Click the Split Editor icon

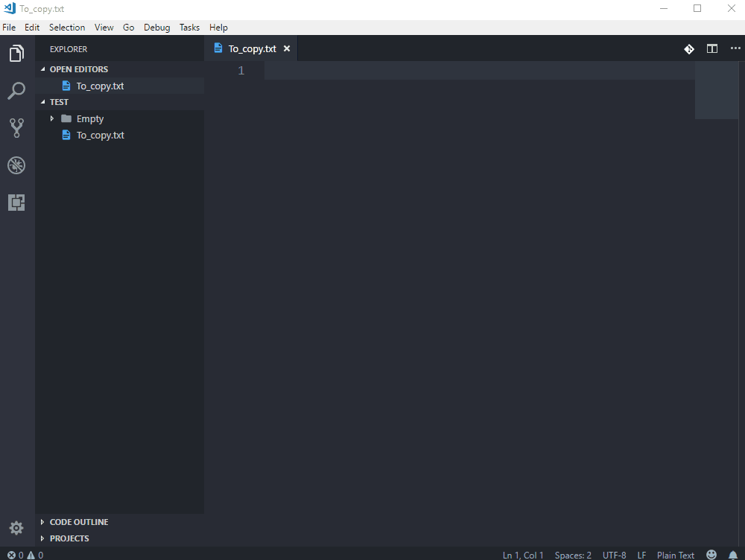pos(711,48)
